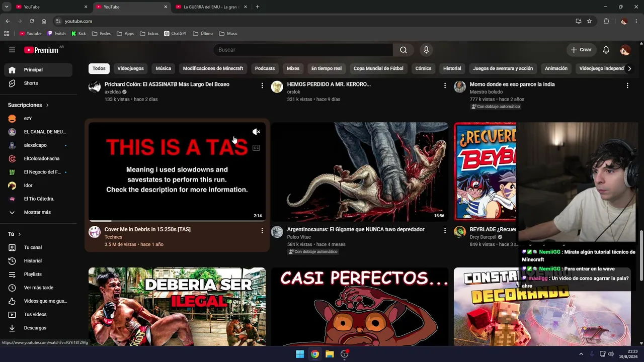Image resolution: width=644 pixels, height=362 pixels.
Task: Open Principal in the sidebar
Action: click(x=38, y=70)
